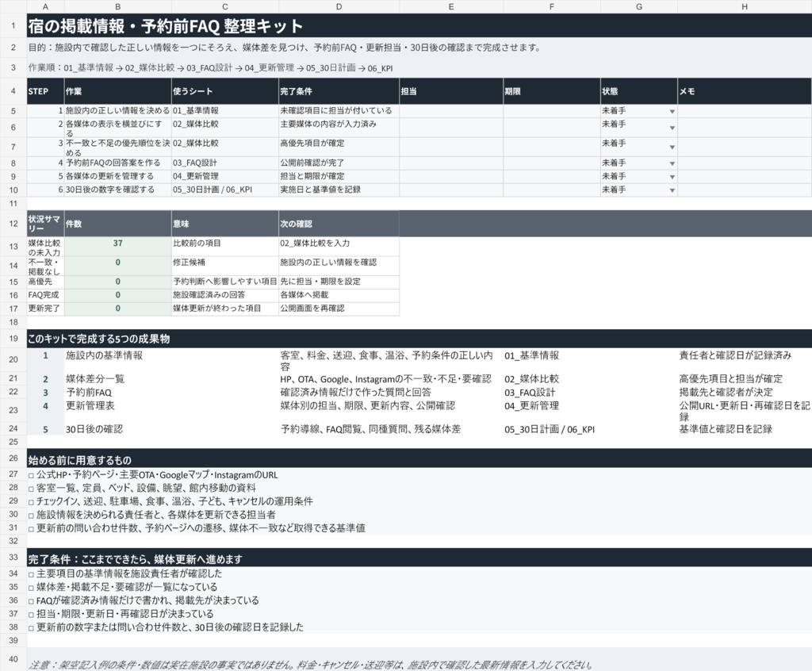Click empty 担当 cell for step 1
Screen dimensions: 812x671
(451, 111)
